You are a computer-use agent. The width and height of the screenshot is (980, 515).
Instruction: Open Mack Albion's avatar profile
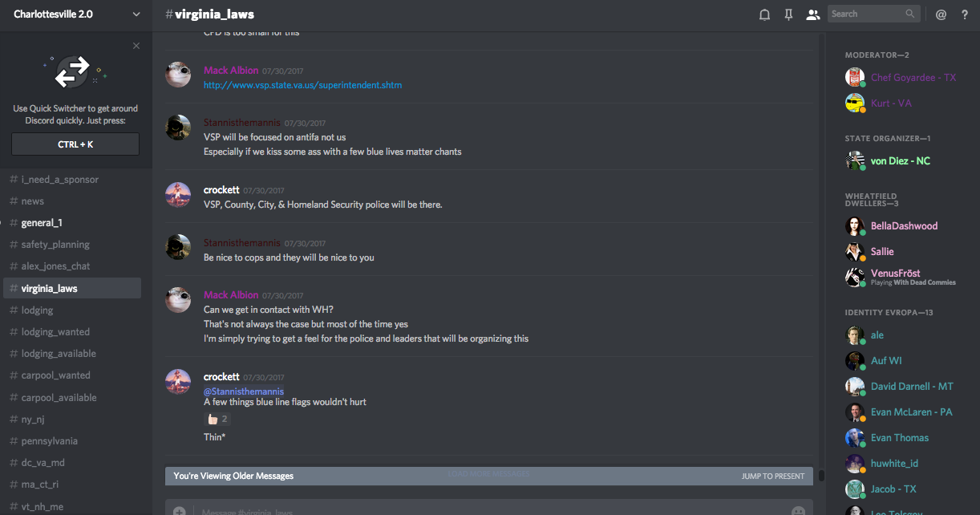[x=178, y=75]
